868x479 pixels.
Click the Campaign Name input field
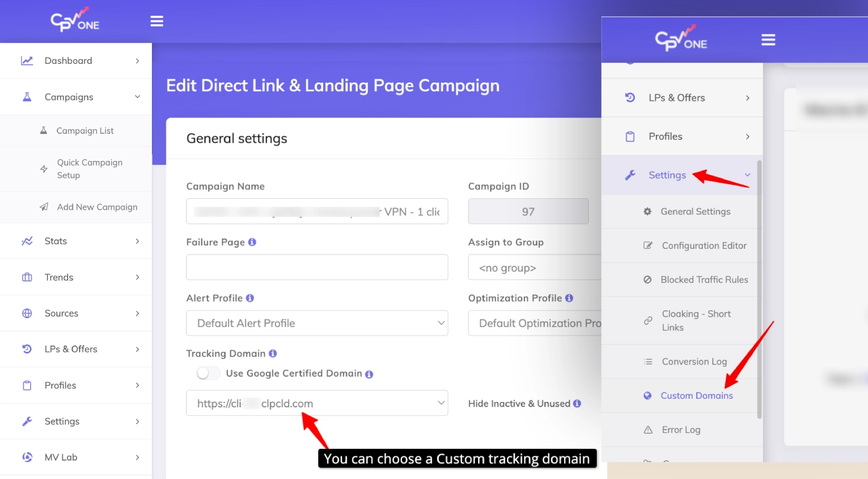click(316, 211)
